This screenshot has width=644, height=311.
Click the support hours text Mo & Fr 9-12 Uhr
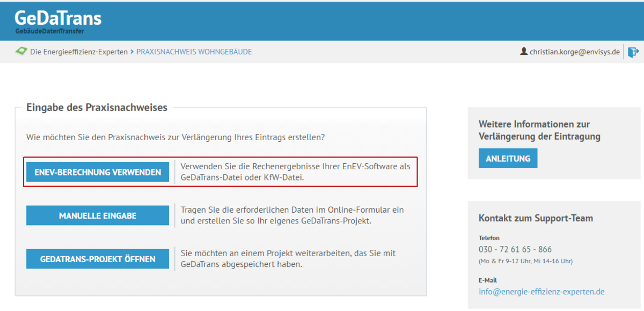pos(525,261)
